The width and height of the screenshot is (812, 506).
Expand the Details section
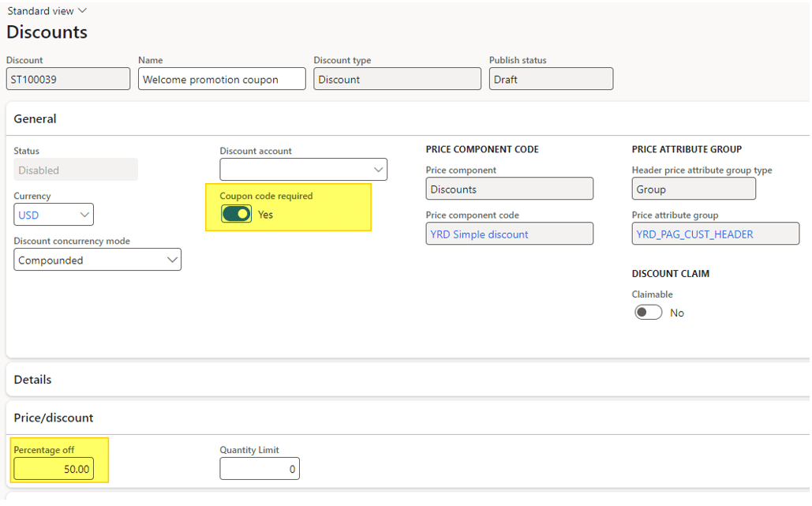click(x=32, y=380)
